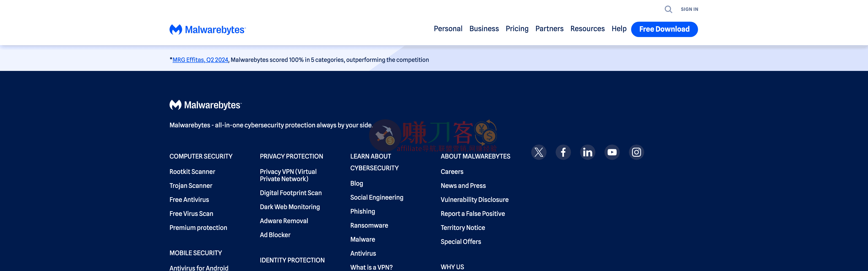Click the Free Download button
The height and width of the screenshot is (271, 868).
[664, 29]
